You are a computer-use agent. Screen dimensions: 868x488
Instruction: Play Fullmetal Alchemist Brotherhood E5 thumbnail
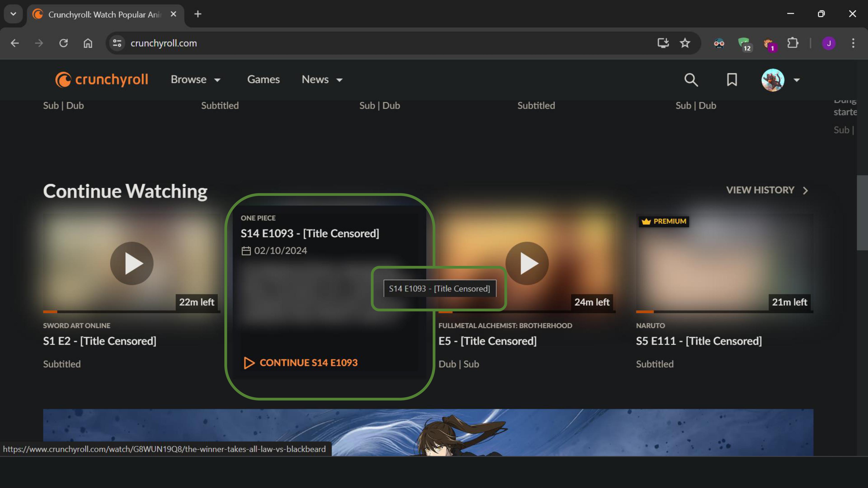click(x=527, y=263)
